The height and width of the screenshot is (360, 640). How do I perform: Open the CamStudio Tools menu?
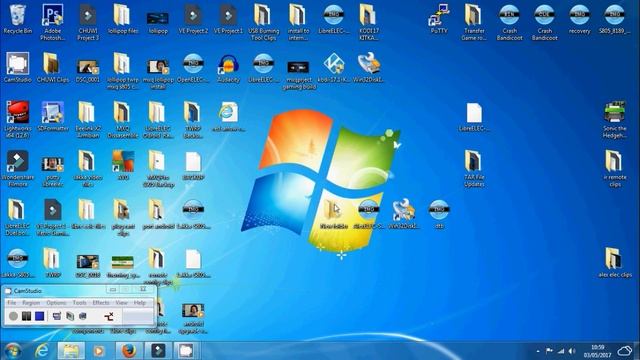click(79, 303)
